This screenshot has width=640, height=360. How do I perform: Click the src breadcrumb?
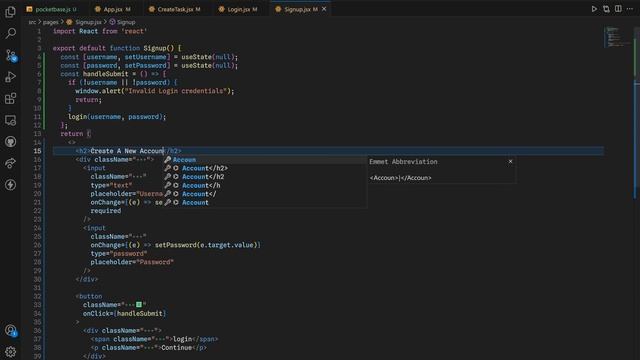pos(32,22)
